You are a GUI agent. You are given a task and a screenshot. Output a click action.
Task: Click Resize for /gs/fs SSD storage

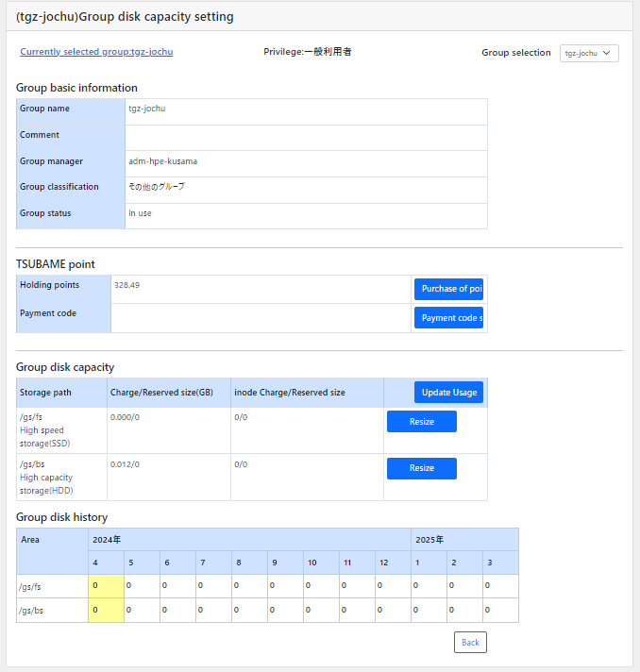422,421
